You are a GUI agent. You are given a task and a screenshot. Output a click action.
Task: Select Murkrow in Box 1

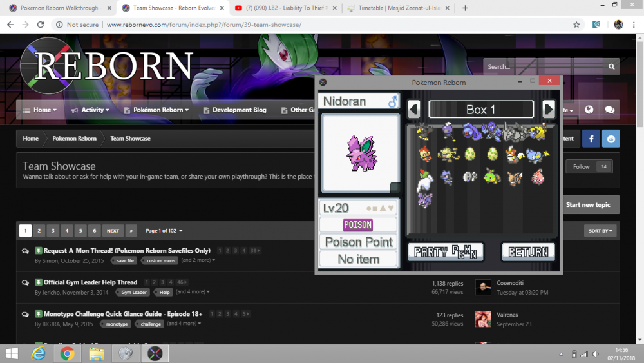[x=424, y=132]
